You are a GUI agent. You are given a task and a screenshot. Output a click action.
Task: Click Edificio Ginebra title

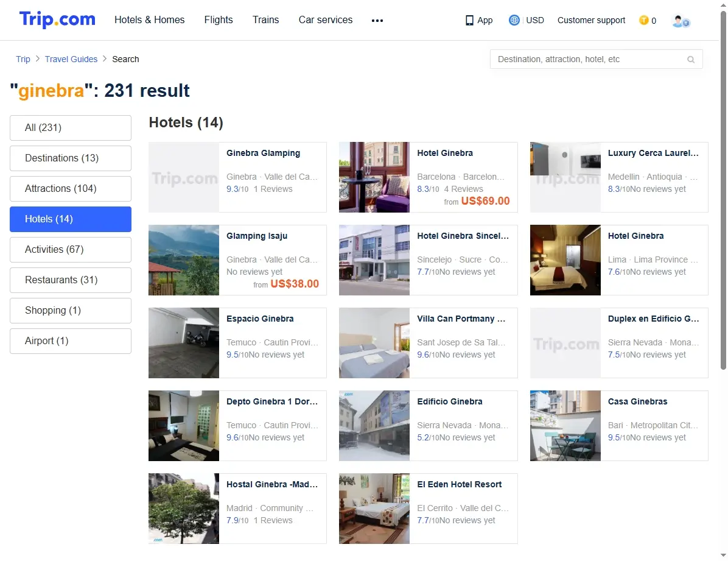pos(449,401)
